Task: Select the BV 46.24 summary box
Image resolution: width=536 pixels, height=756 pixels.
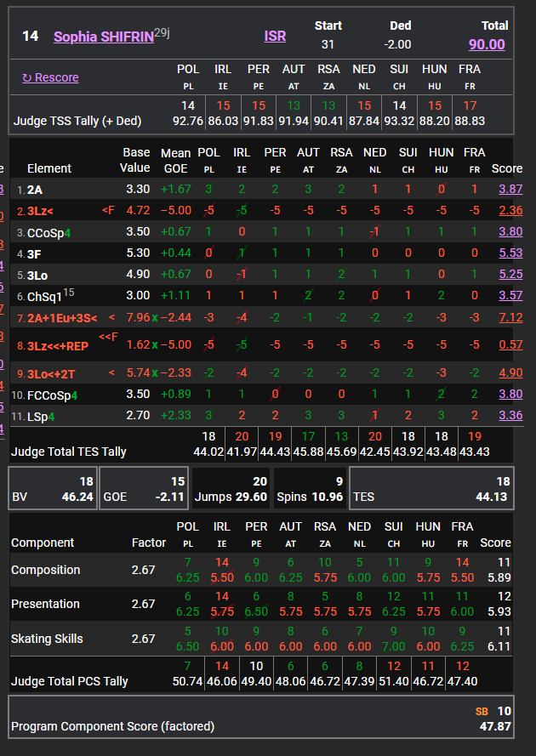Action: point(52,488)
